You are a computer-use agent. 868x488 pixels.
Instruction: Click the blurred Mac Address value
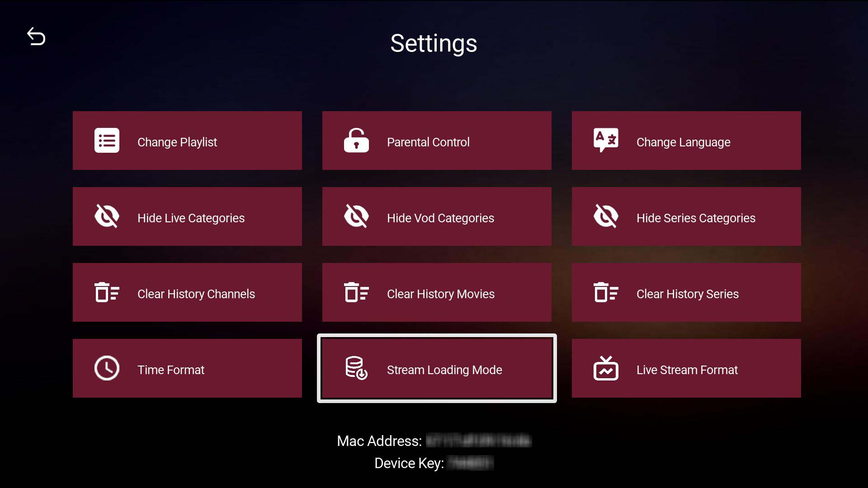click(x=477, y=441)
